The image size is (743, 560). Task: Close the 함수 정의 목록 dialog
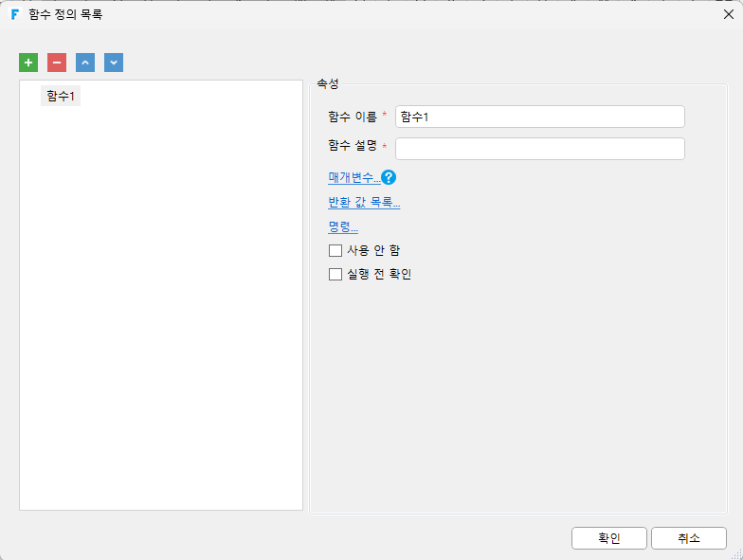click(x=728, y=14)
